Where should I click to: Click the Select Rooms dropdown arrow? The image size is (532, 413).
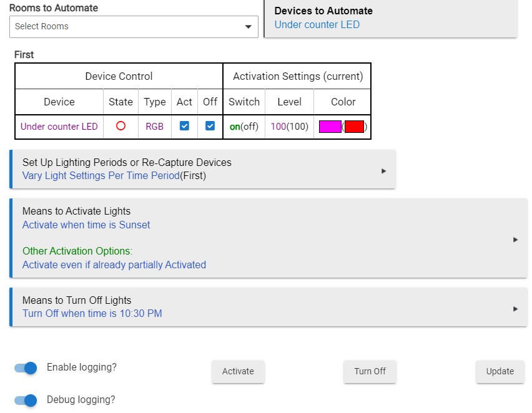[x=249, y=26]
